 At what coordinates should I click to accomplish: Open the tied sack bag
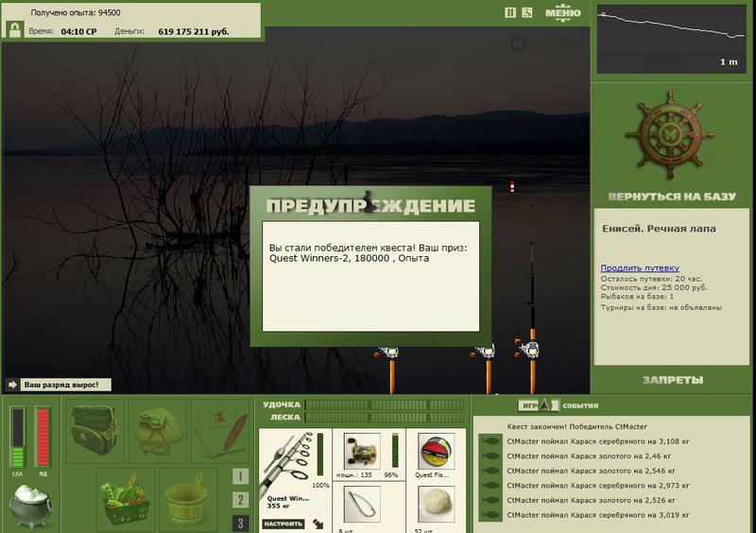[158, 431]
